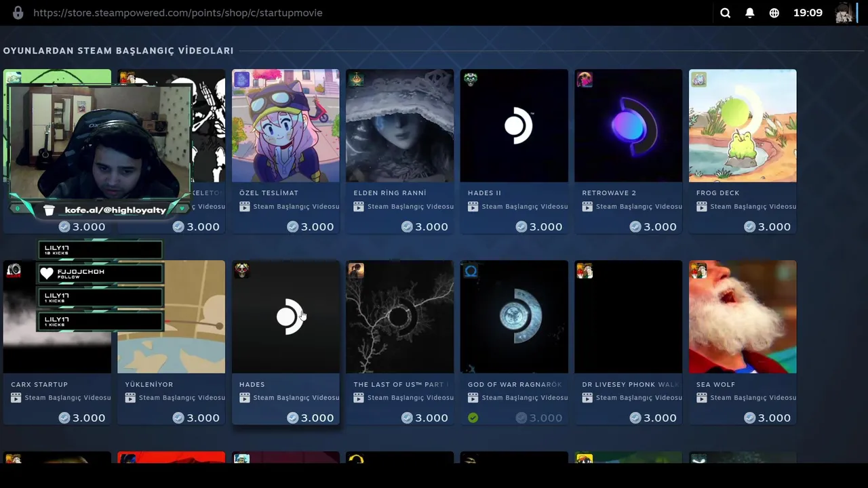
Task: Click the 3.000 price on Elden Ring Ranni card
Action: (x=431, y=227)
